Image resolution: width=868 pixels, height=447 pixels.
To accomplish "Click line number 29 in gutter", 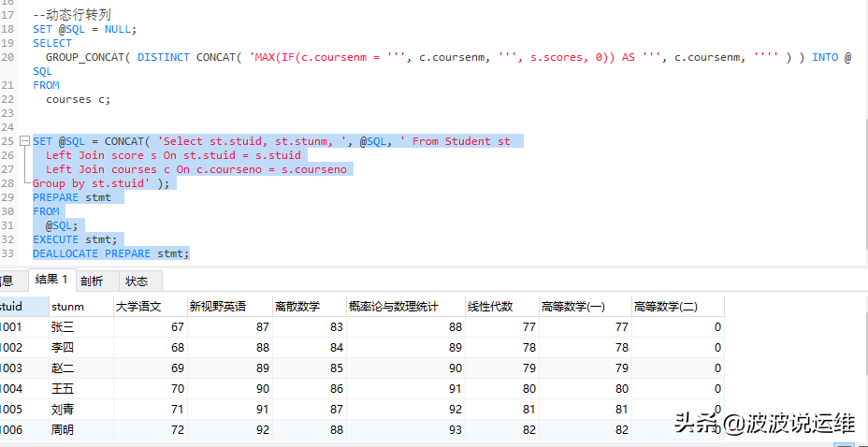I will pos(7,197).
